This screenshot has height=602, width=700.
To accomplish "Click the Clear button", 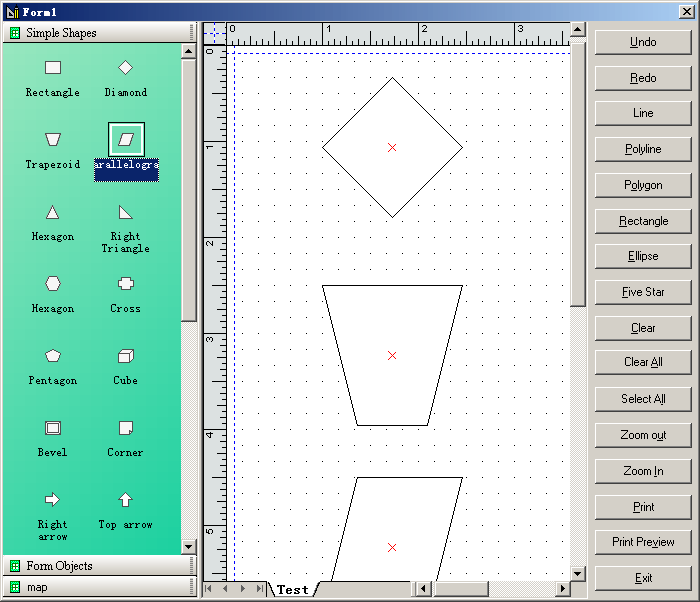I will (643, 328).
